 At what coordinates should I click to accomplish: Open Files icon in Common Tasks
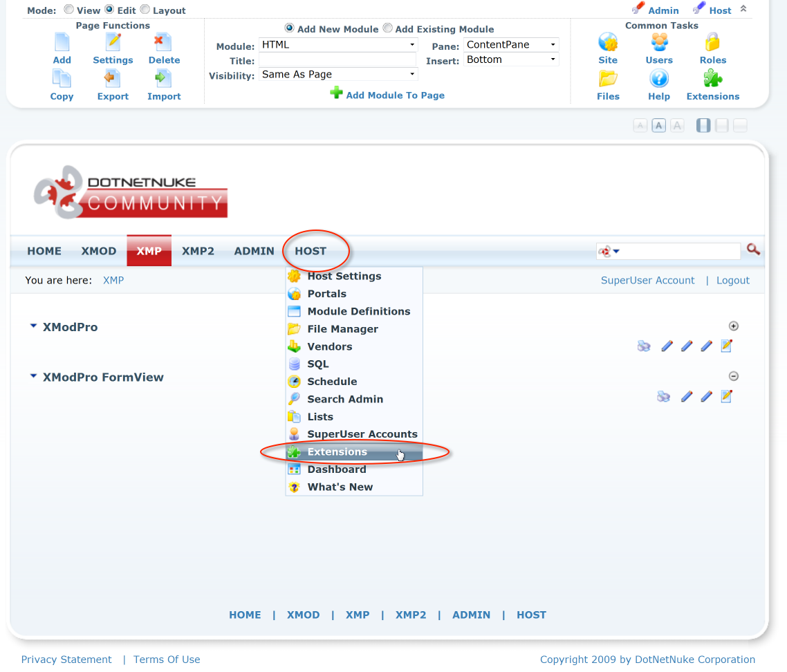(608, 79)
